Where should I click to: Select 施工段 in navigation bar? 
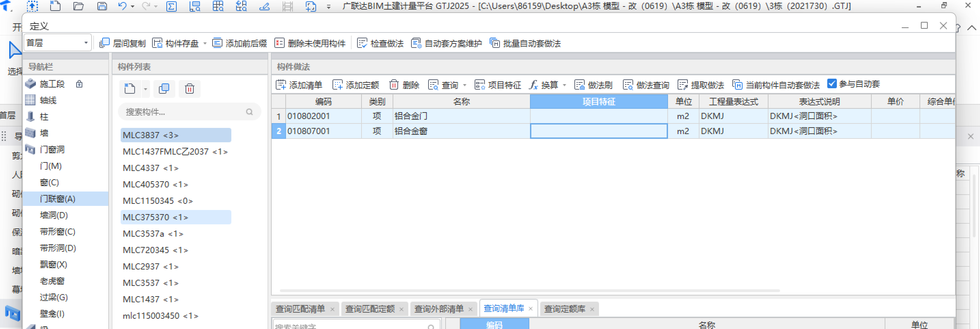(52, 84)
